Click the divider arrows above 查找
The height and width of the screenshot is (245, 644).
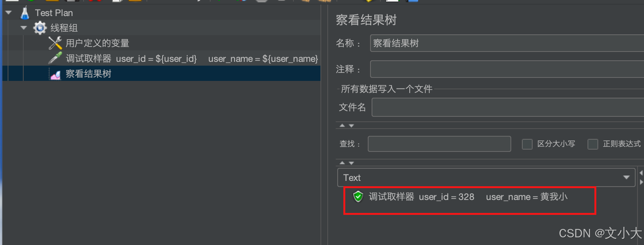(x=347, y=126)
